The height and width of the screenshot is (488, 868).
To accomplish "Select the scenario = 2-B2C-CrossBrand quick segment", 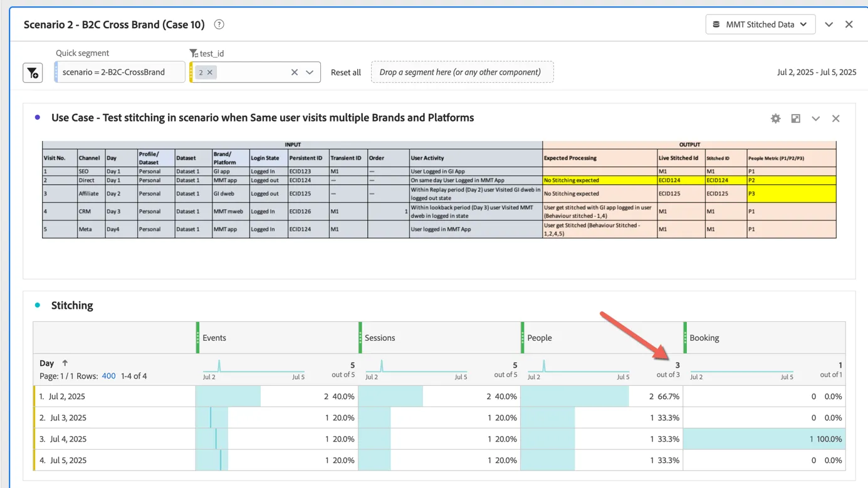I will [119, 72].
